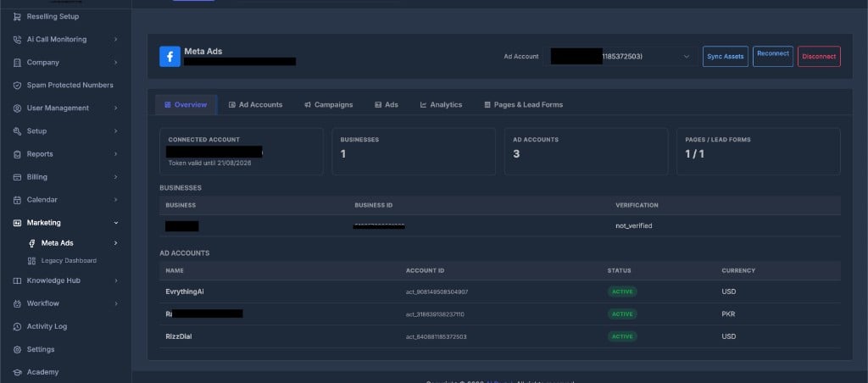Click the AI Call Monitoring phone icon
This screenshot has height=383, width=868.
[17, 39]
